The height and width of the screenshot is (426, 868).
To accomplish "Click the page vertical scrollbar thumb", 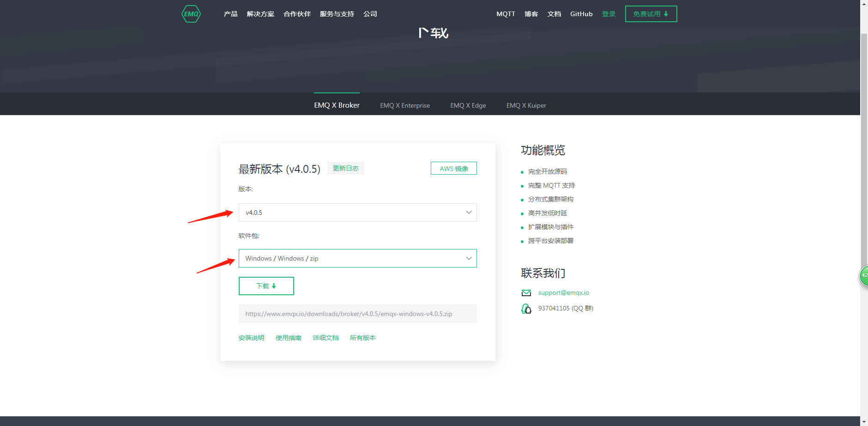I will click(864, 152).
